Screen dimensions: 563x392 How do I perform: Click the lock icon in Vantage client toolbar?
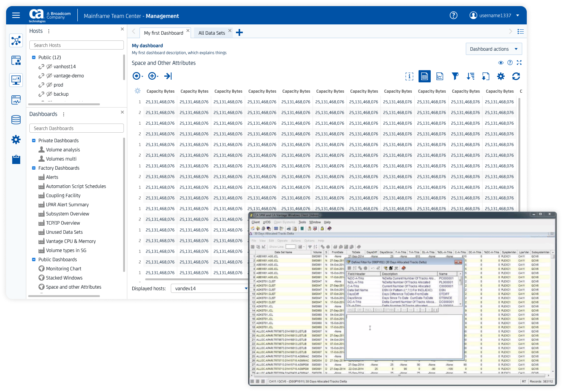tap(322, 228)
